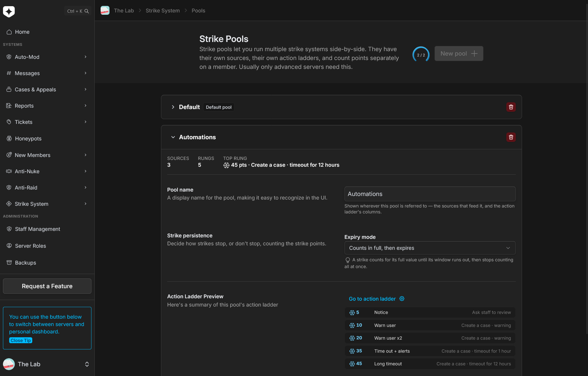Click the Anti-Nuke sidebar icon
The width and height of the screenshot is (588, 376).
point(9,171)
